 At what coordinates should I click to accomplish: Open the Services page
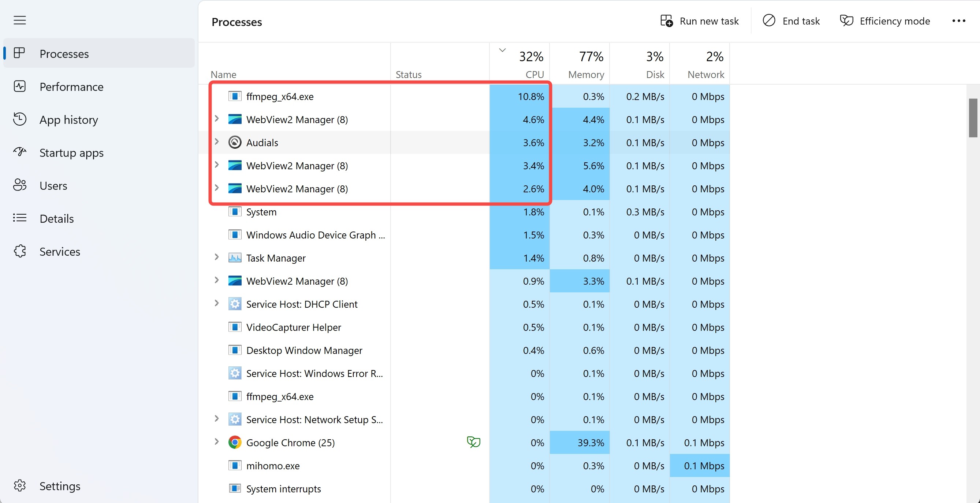99,251
